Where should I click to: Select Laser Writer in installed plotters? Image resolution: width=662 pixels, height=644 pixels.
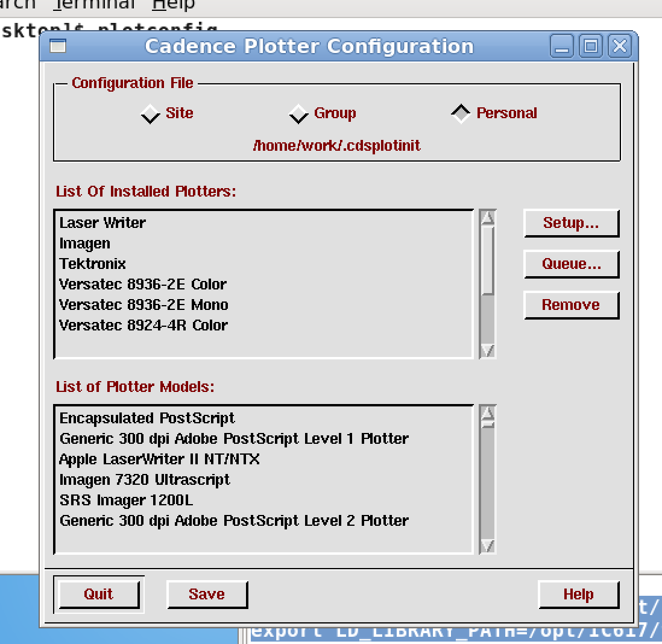264,223
